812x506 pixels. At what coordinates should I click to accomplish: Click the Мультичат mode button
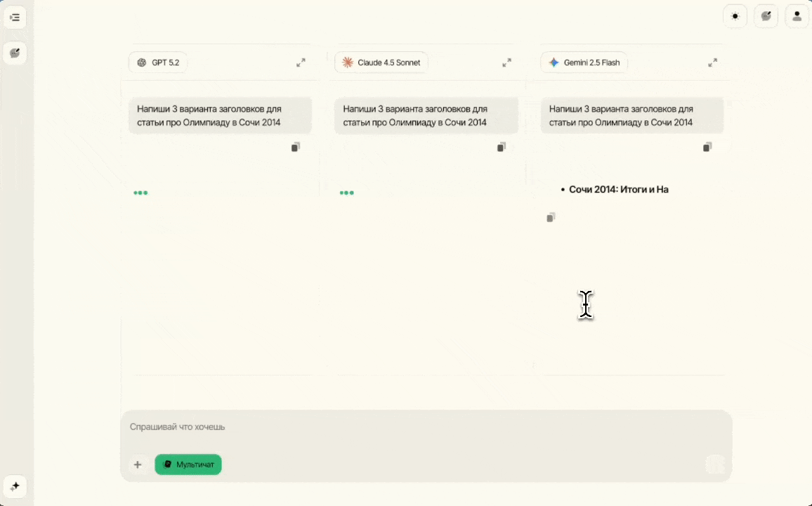tap(188, 465)
